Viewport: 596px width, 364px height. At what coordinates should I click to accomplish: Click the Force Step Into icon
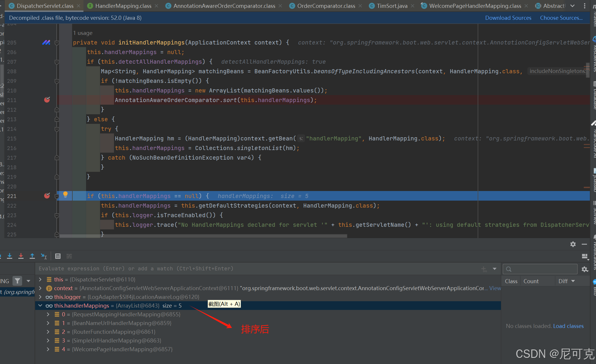[21, 256]
